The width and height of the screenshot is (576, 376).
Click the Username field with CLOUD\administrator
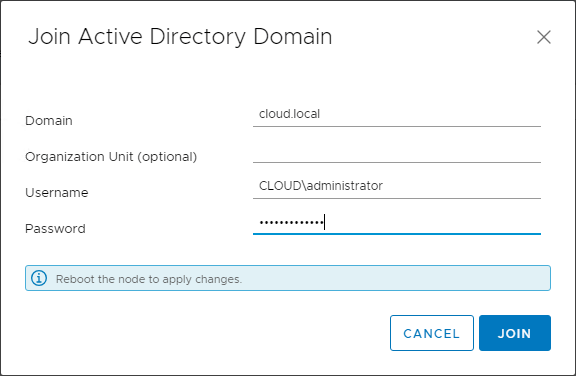point(397,187)
